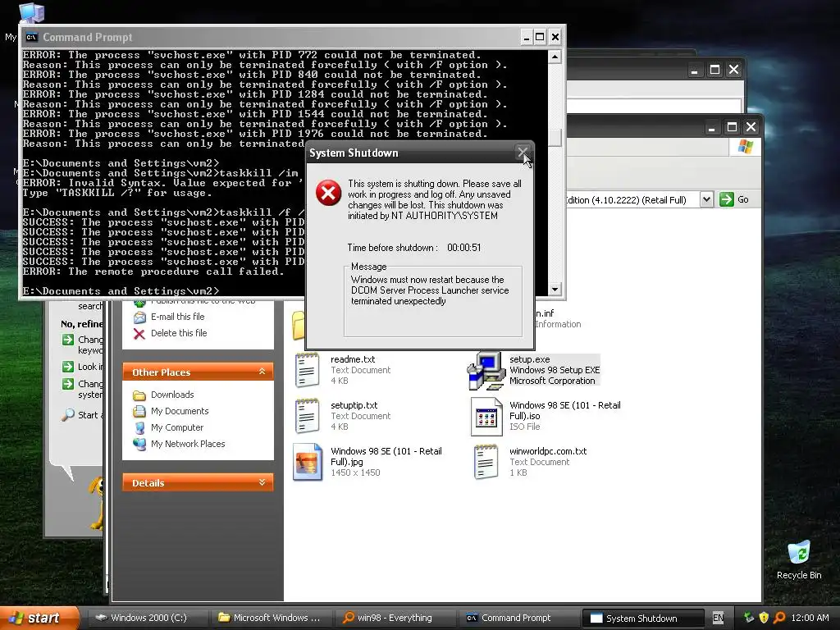
Task: Open the address bar dropdown arrow
Action: click(706, 199)
